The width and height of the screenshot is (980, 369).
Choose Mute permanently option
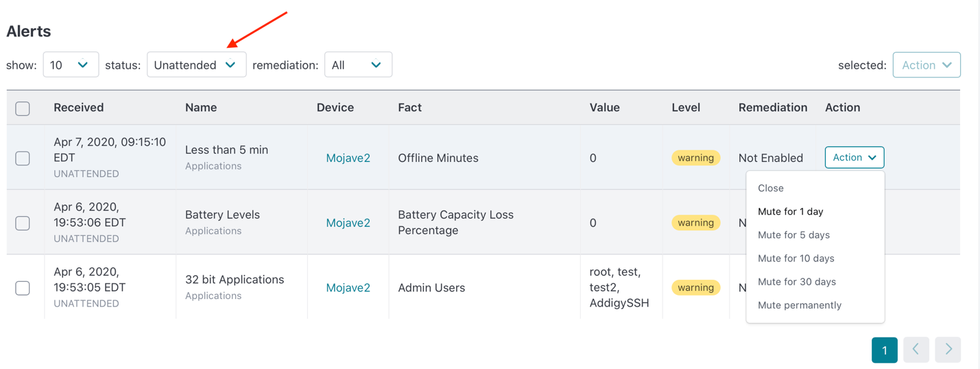799,305
